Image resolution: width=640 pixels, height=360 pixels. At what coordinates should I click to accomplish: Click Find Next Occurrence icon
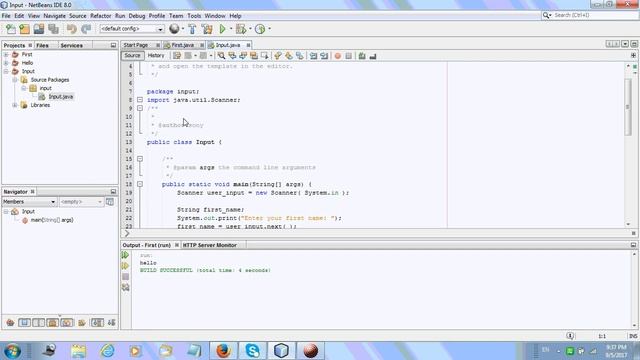point(243,56)
